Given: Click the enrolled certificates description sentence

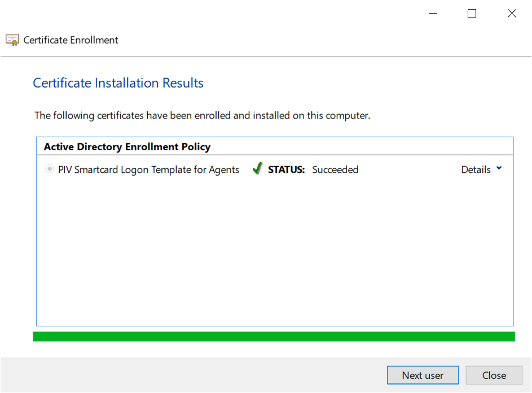Looking at the screenshot, I should point(202,116).
